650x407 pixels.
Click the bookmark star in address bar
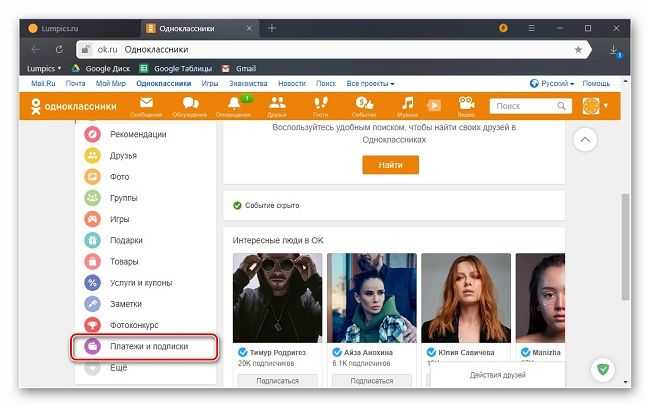578,49
